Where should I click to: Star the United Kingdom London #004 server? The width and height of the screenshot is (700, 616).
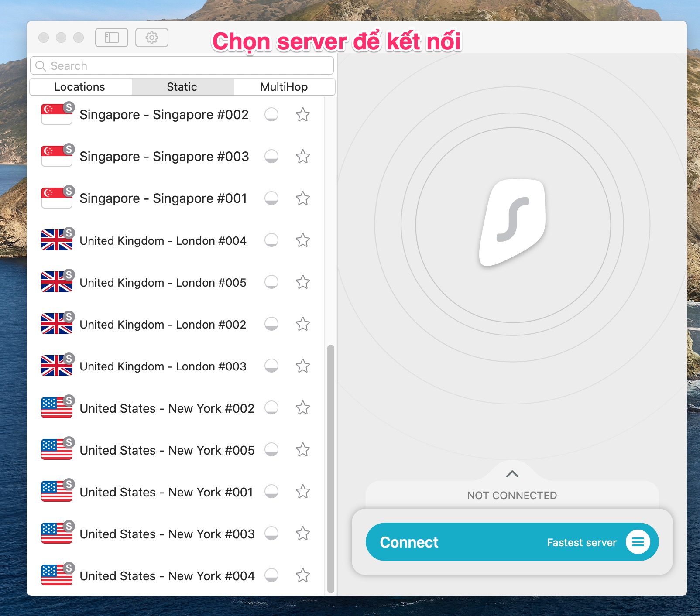pos(303,240)
